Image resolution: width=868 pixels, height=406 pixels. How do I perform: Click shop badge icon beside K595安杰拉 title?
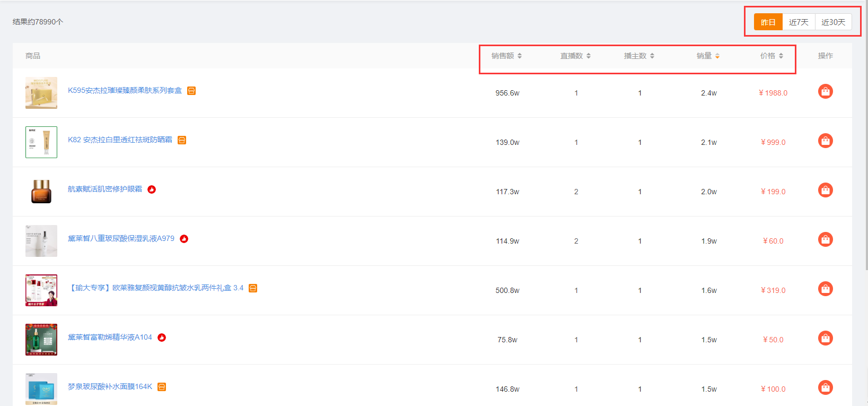click(x=191, y=91)
